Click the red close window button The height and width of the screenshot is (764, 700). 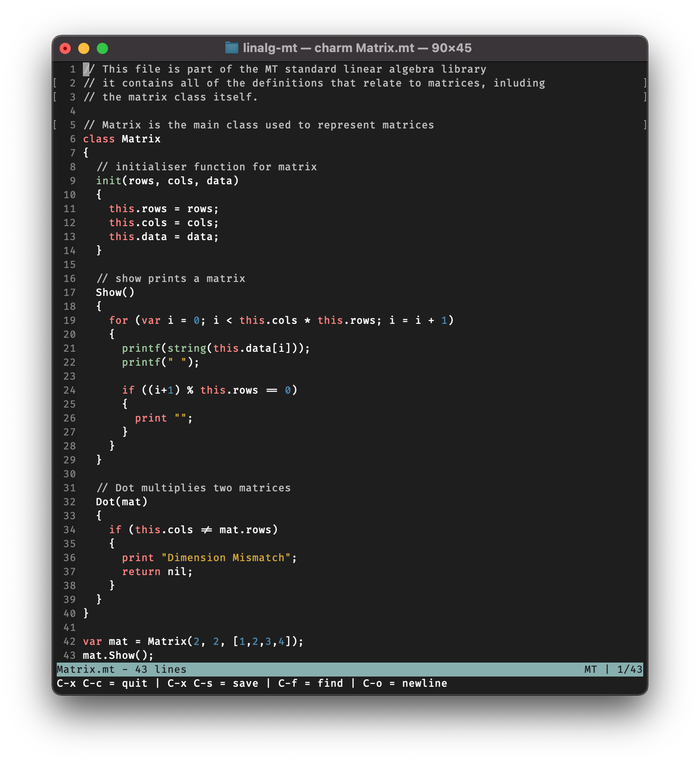pos(65,48)
